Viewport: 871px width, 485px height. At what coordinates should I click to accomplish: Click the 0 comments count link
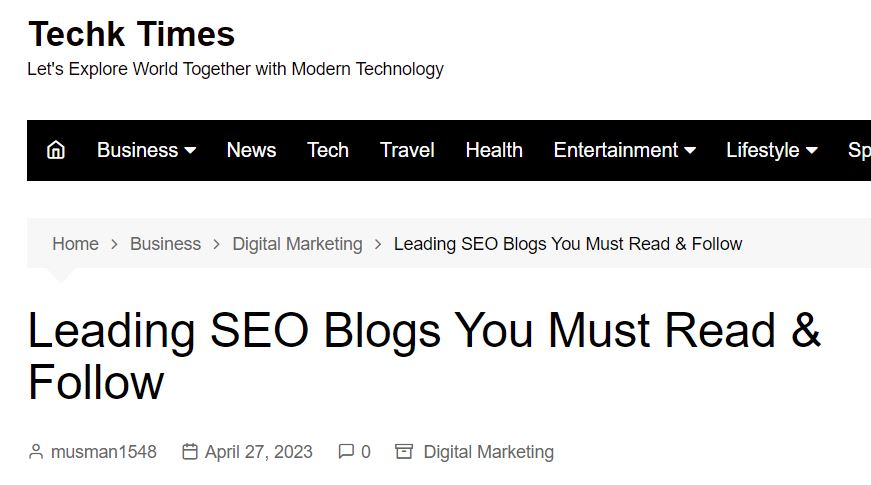366,452
